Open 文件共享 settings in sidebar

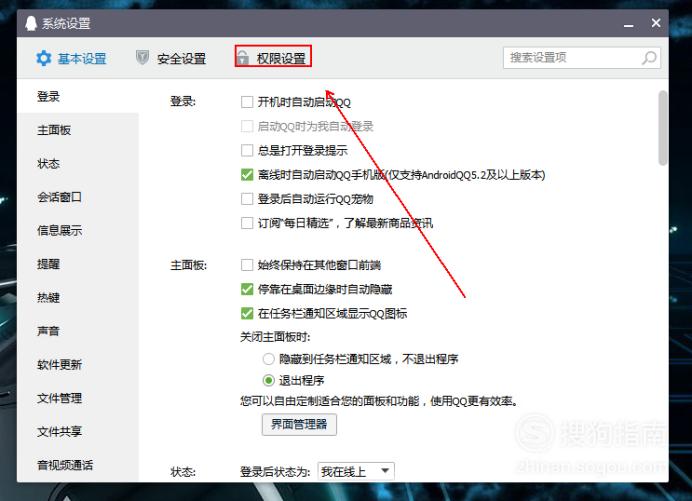pyautogui.click(x=78, y=432)
